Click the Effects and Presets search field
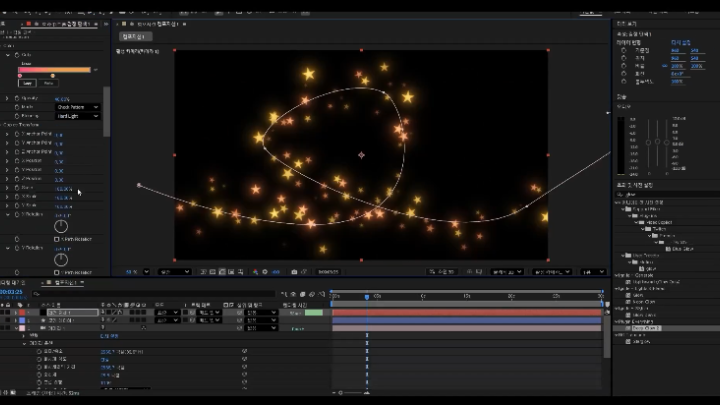Screen dimensions: 720x405 pos(667,194)
